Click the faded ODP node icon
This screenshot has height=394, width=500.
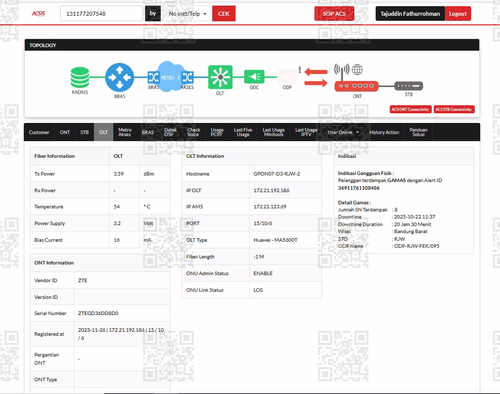click(287, 77)
